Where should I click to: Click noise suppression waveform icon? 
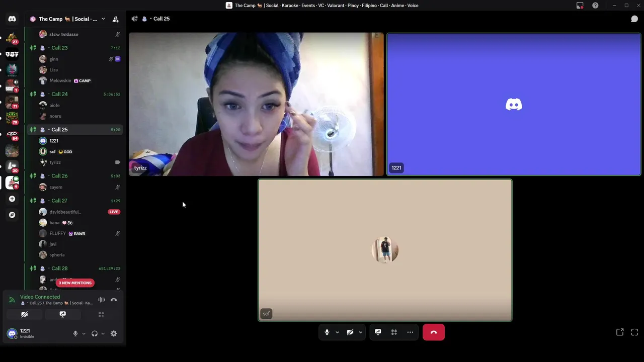click(x=102, y=300)
